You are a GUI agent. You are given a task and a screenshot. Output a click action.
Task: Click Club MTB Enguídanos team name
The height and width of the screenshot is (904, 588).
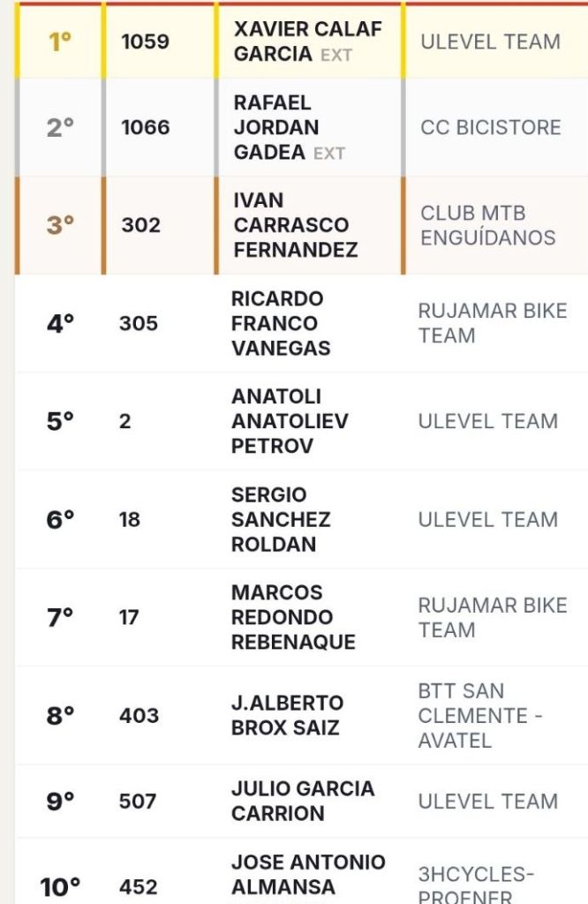coord(487,225)
